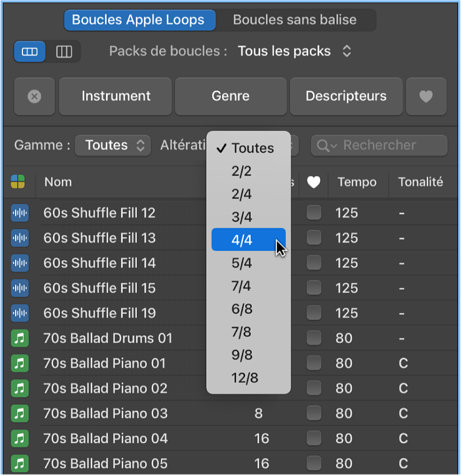Click the favorites heart column header

point(314,182)
